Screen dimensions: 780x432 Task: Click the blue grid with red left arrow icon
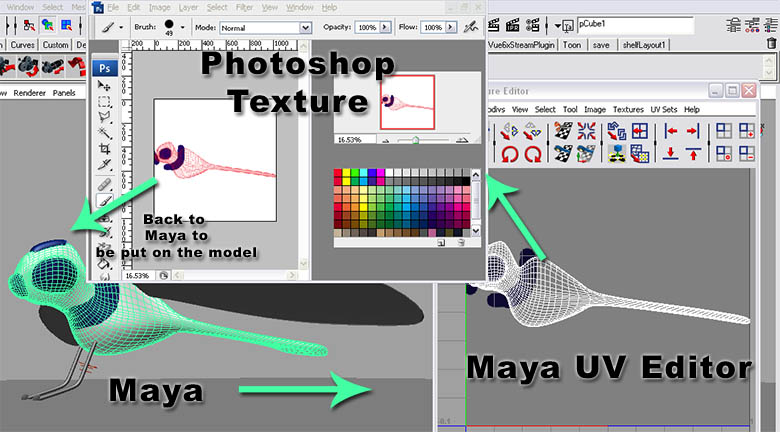pyautogui.click(x=639, y=131)
